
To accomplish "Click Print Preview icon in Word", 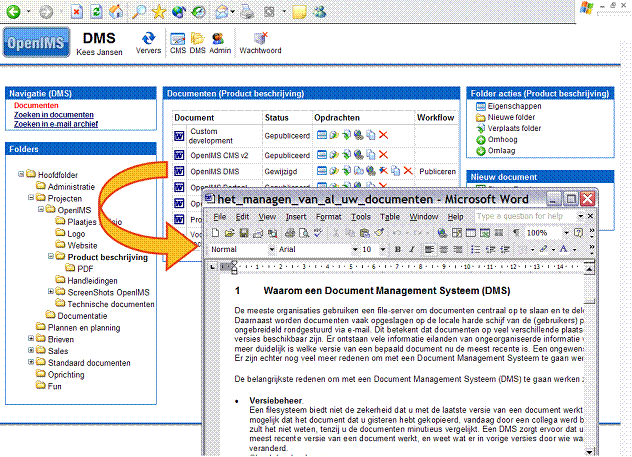I will 304,233.
